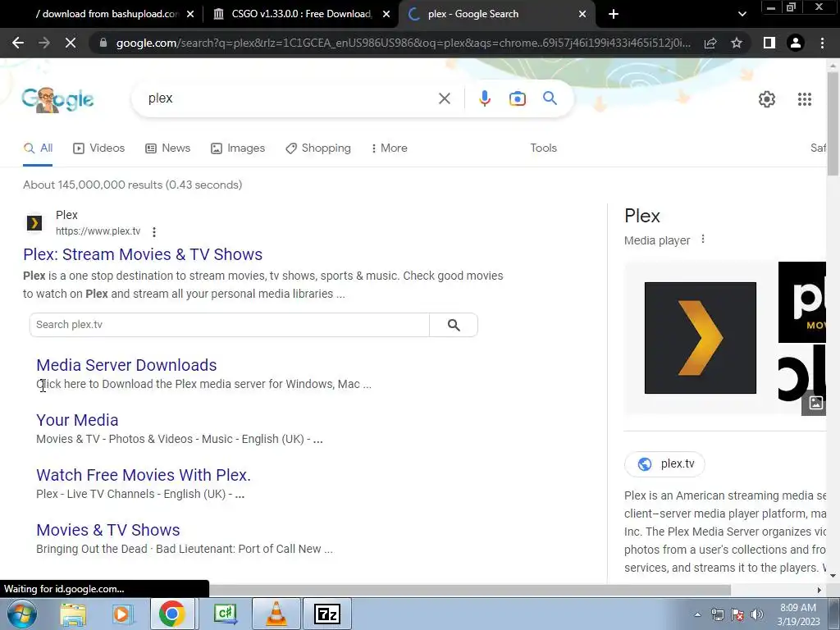Click the volume speaker tray icon
The height and width of the screenshot is (630, 840).
tap(756, 614)
